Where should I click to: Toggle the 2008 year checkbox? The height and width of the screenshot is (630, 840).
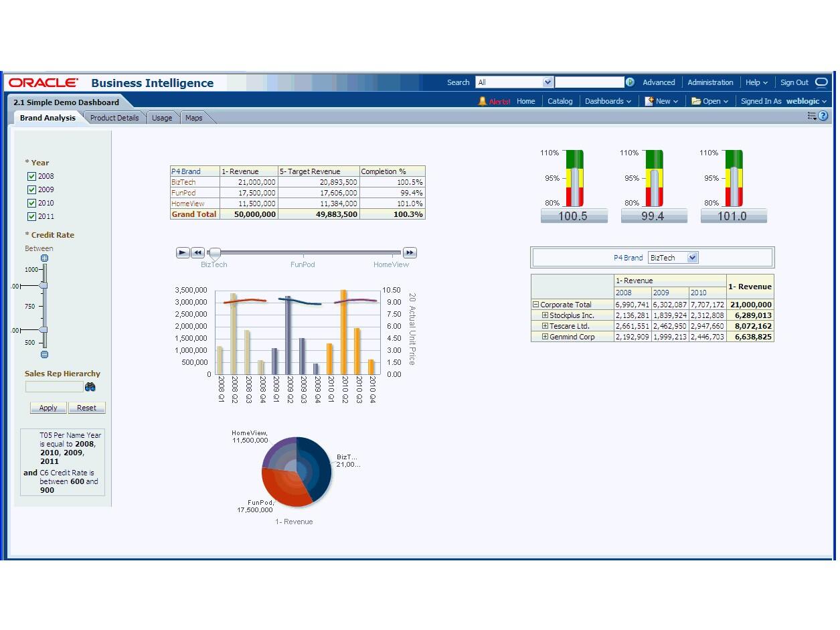tap(31, 176)
